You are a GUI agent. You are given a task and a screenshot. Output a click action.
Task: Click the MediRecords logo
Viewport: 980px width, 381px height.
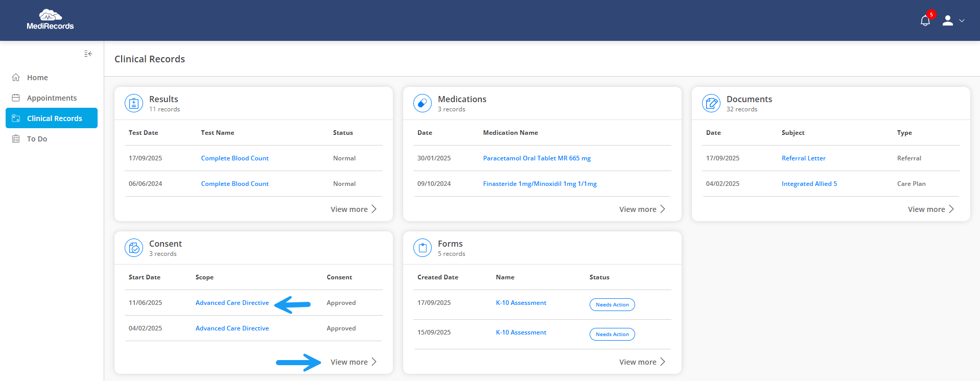(50, 20)
